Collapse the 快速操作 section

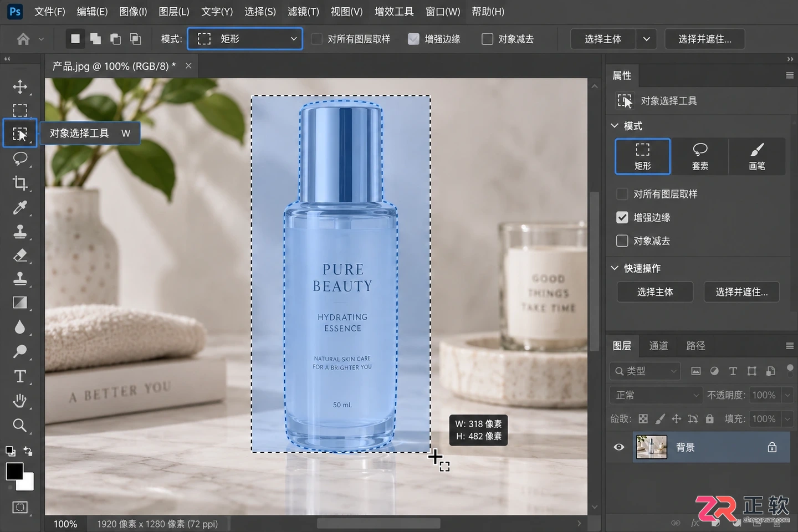(615, 268)
